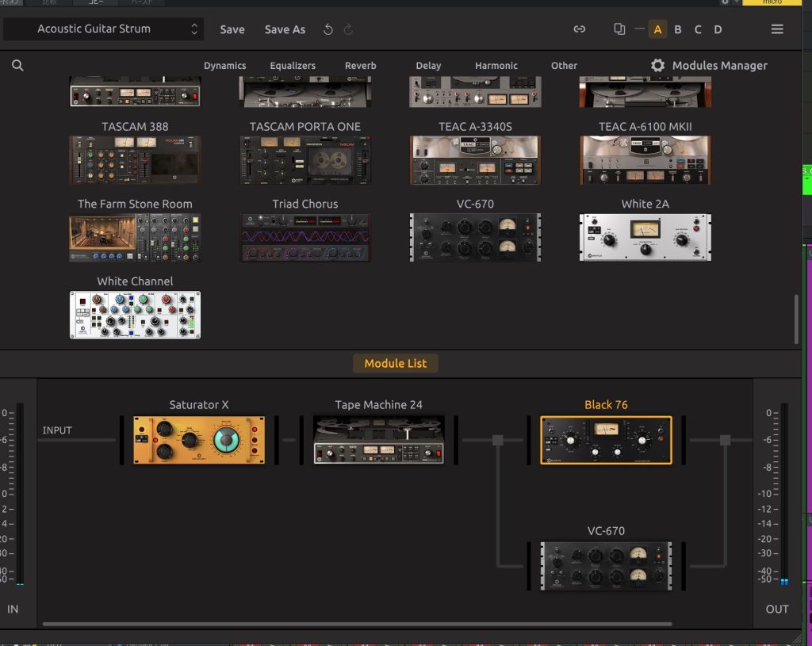The height and width of the screenshot is (646, 812).
Task: Click the search magnifier icon
Action: click(x=17, y=66)
